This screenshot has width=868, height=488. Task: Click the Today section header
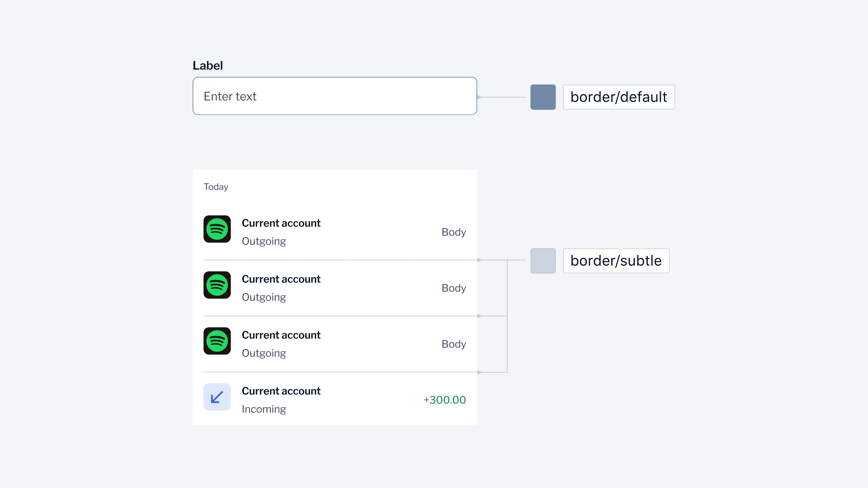216,187
